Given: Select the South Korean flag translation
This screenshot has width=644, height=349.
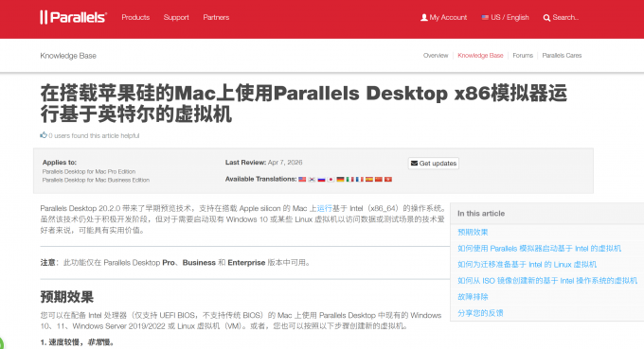Looking at the screenshot, I should click(312, 179).
